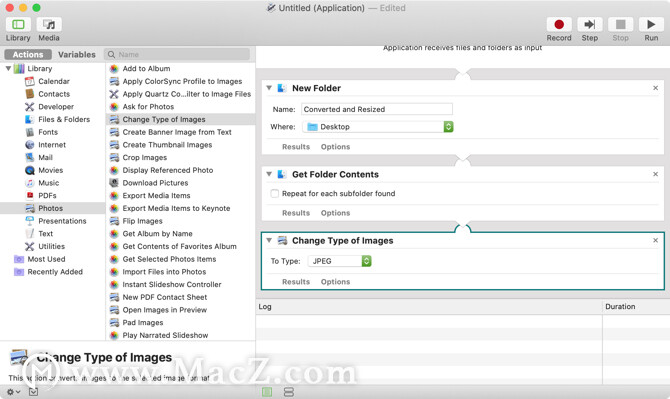Select the Pad Images action
The image size is (670, 399).
(143, 323)
